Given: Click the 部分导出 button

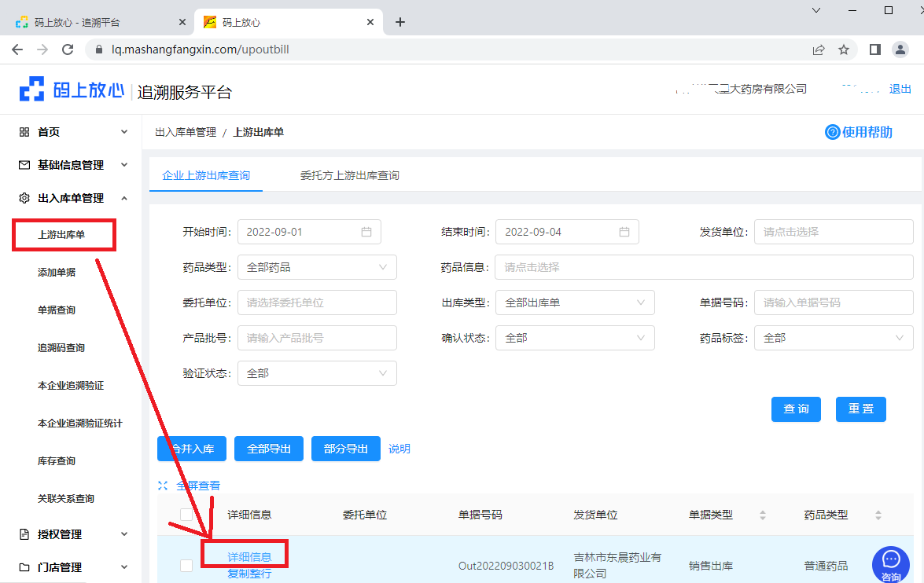Looking at the screenshot, I should (346, 449).
